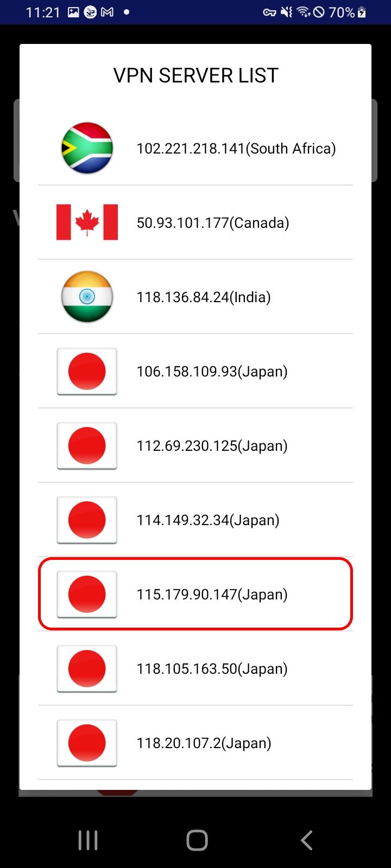Image resolution: width=391 pixels, height=868 pixels.
Task: Tap Japan flag beside 112.69.230.125
Action: click(87, 445)
